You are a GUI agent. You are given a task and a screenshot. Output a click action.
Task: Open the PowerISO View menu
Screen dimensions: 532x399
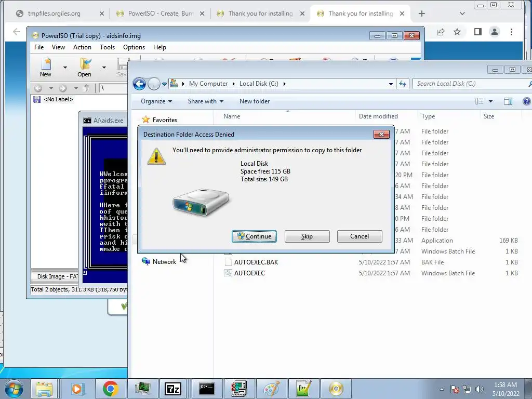pyautogui.click(x=58, y=47)
